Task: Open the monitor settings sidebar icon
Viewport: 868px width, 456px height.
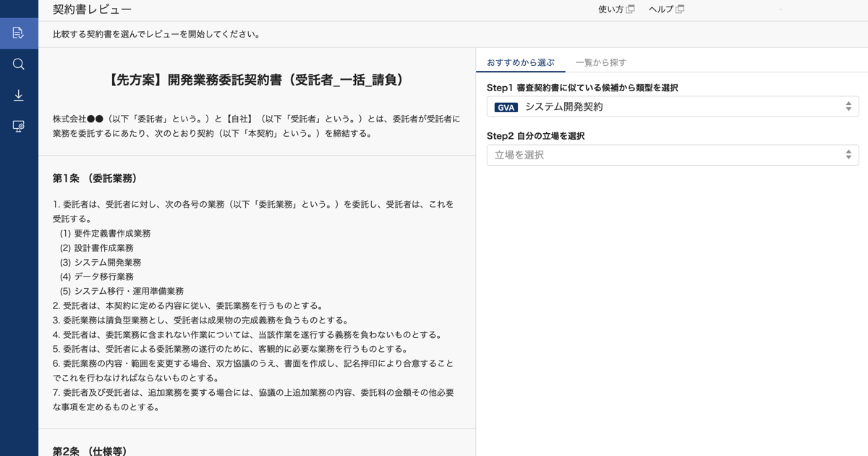Action: [19, 127]
